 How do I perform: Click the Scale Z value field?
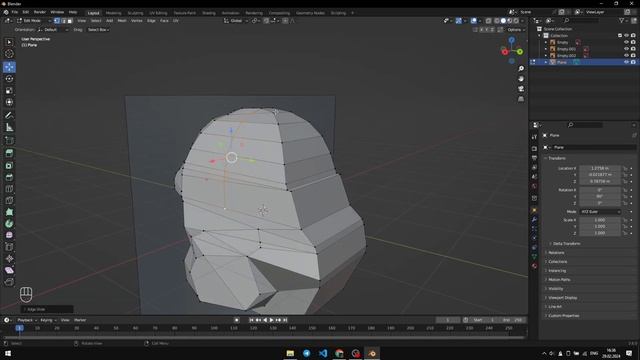[600, 233]
